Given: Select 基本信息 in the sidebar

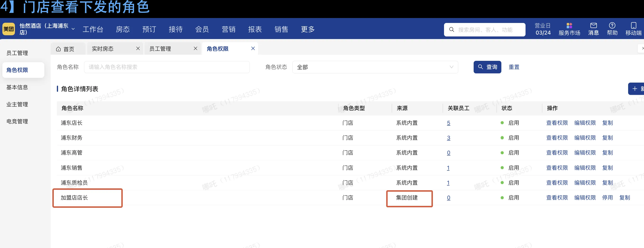Looking at the screenshot, I should pos(17,87).
